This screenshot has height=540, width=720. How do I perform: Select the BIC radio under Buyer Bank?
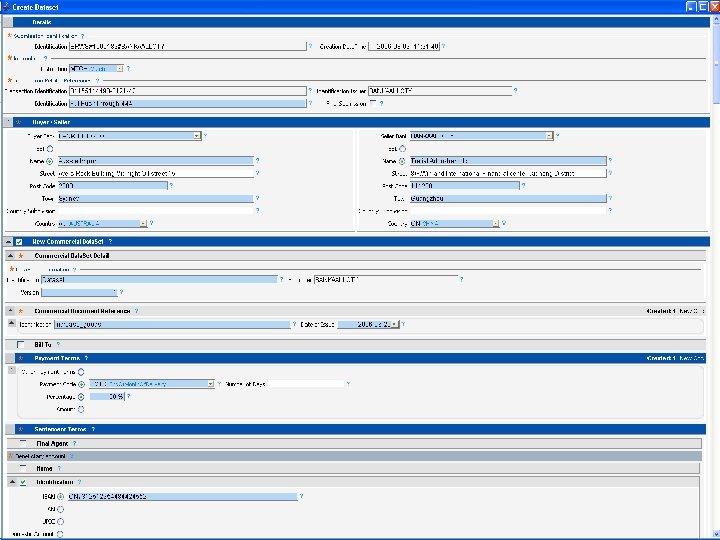click(50, 149)
